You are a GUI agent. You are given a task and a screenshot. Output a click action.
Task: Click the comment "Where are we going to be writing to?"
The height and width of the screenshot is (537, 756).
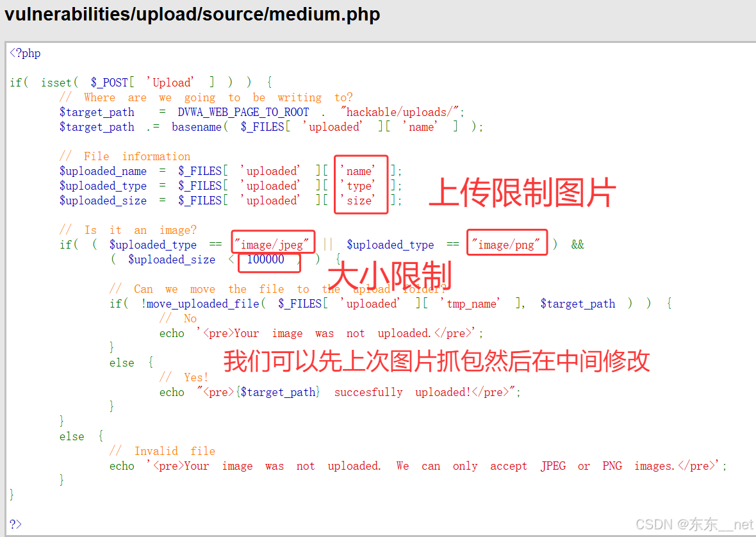[x=206, y=97]
